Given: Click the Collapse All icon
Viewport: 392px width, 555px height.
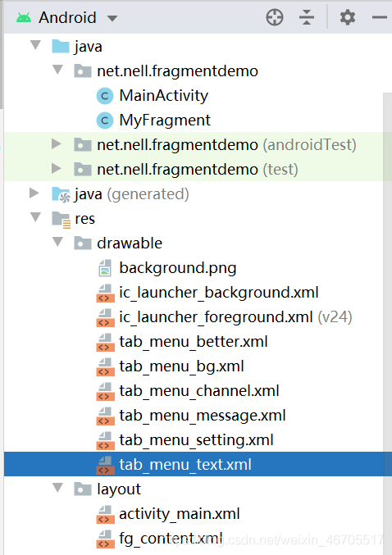Looking at the screenshot, I should pos(307,17).
